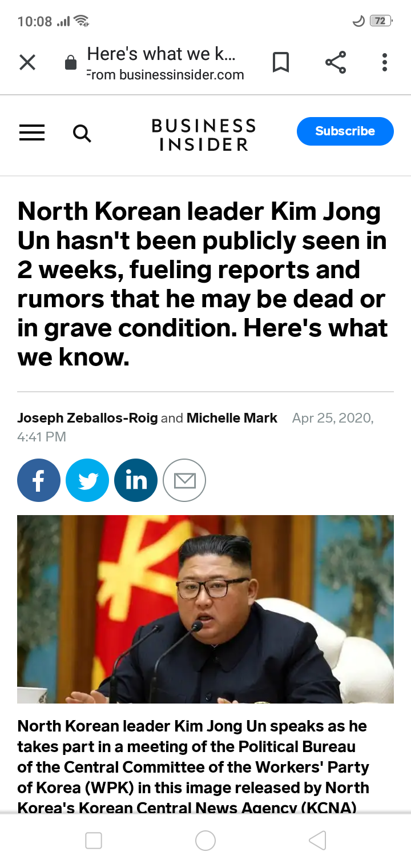Image resolution: width=411 pixels, height=868 pixels.
Task: Tap the Android recent apps square button
Action: [94, 841]
